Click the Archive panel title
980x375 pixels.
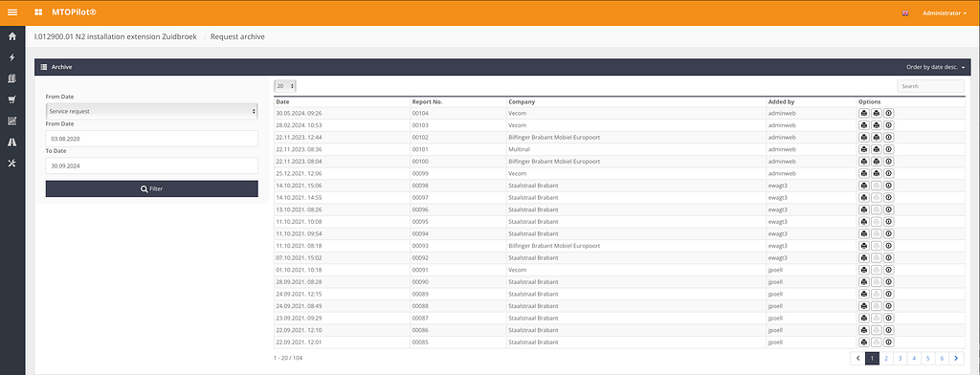(x=61, y=67)
